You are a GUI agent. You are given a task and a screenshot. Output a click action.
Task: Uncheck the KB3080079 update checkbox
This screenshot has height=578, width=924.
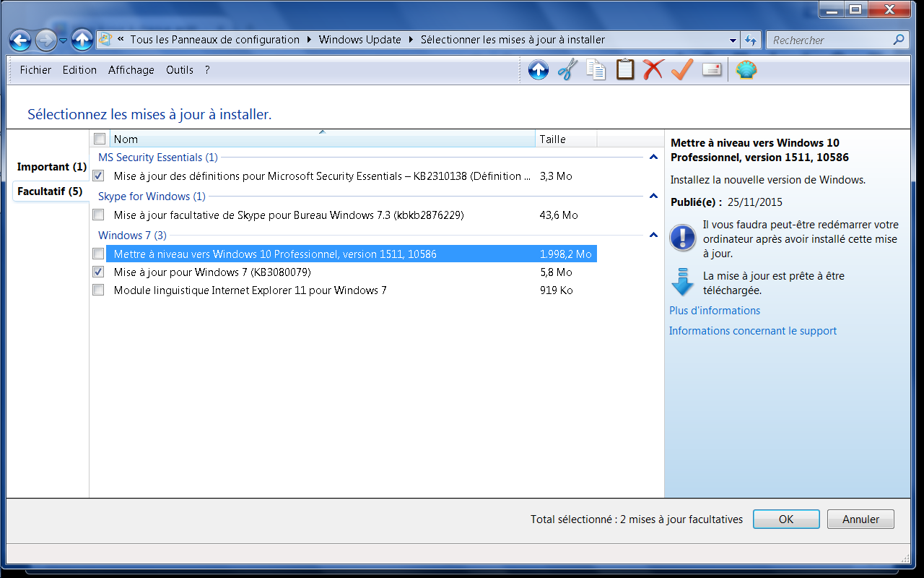(x=98, y=272)
